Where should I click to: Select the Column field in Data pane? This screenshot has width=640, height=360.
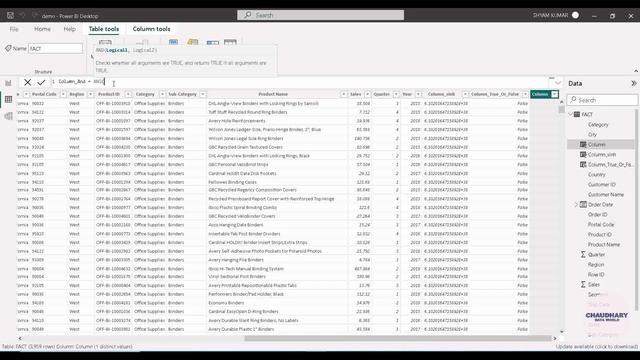(596, 144)
